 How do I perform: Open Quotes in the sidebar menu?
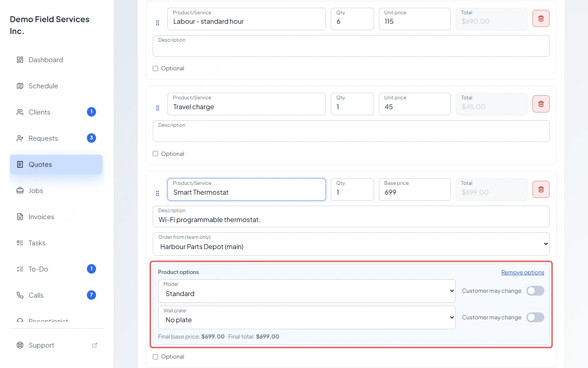tap(56, 164)
